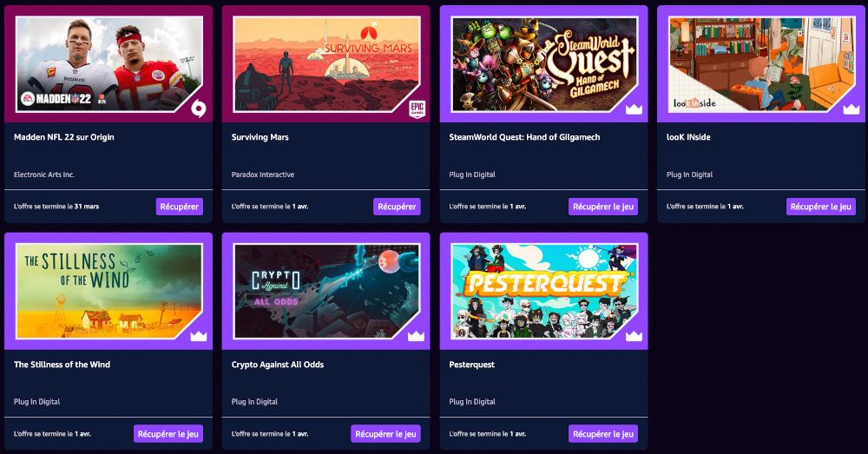Viewport: 868px width, 454px height.
Task: Click the Epic Games logo on Surviving Mars
Action: click(417, 109)
